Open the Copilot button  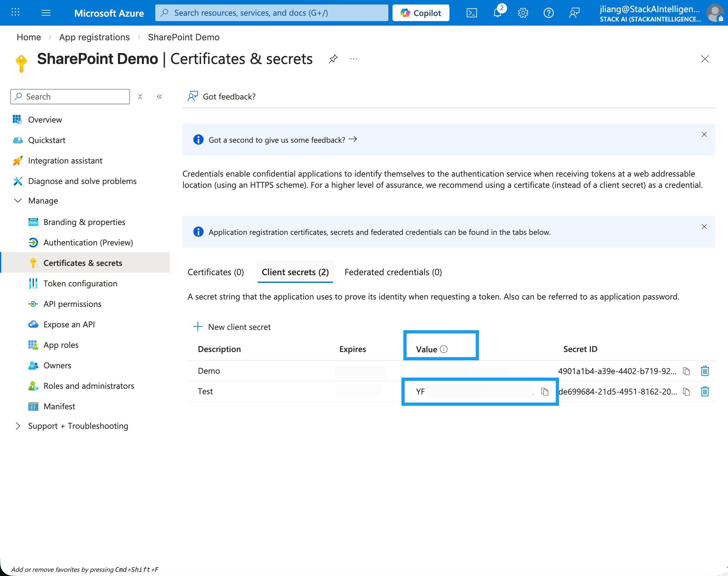click(421, 13)
